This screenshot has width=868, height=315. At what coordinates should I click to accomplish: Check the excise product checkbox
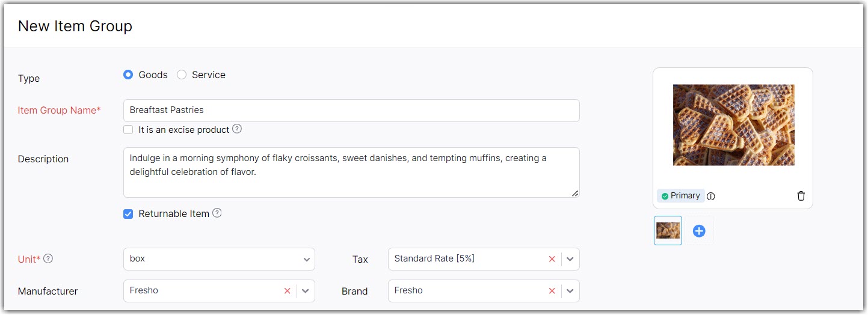click(x=128, y=130)
